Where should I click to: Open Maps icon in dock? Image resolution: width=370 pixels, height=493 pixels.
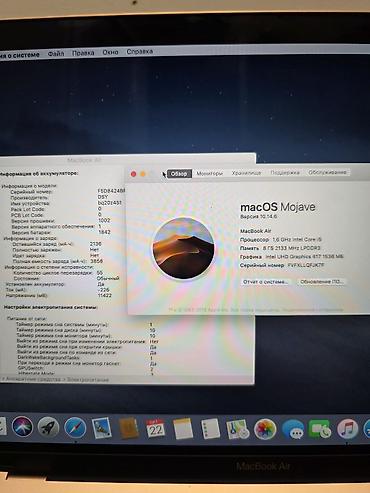coord(237,429)
